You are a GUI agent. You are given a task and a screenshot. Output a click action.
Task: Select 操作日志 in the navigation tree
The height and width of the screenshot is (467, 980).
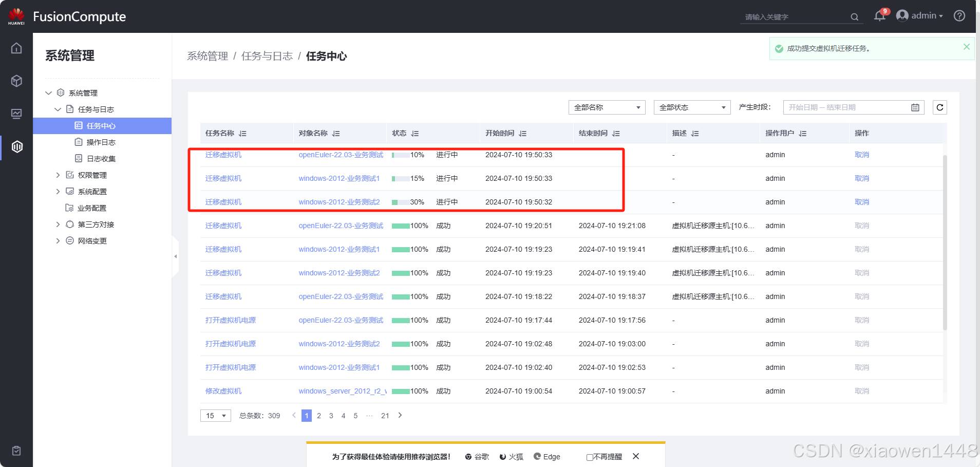pyautogui.click(x=101, y=142)
